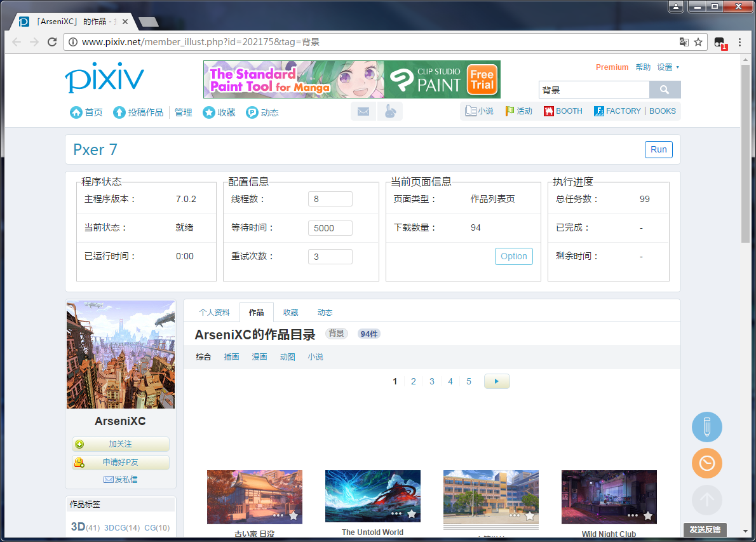756x542 pixels.
Task: Switch to 收藏 profile tab
Action: click(291, 313)
